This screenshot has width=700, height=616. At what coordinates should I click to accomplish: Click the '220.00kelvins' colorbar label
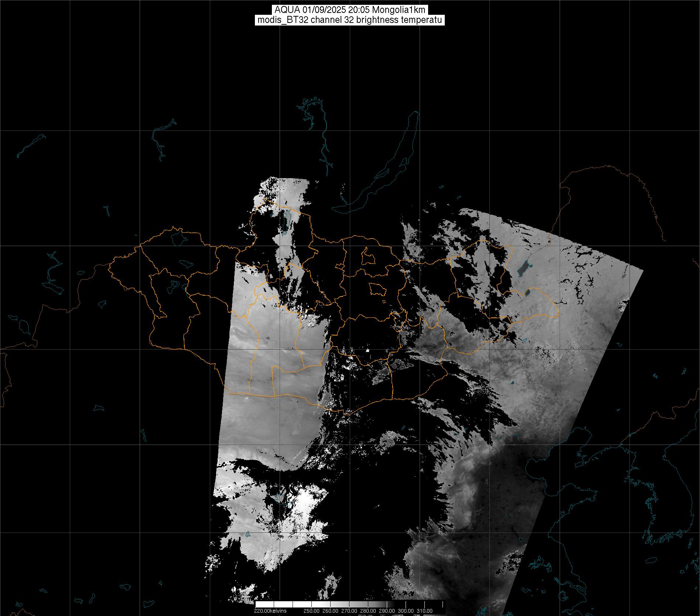(270, 611)
